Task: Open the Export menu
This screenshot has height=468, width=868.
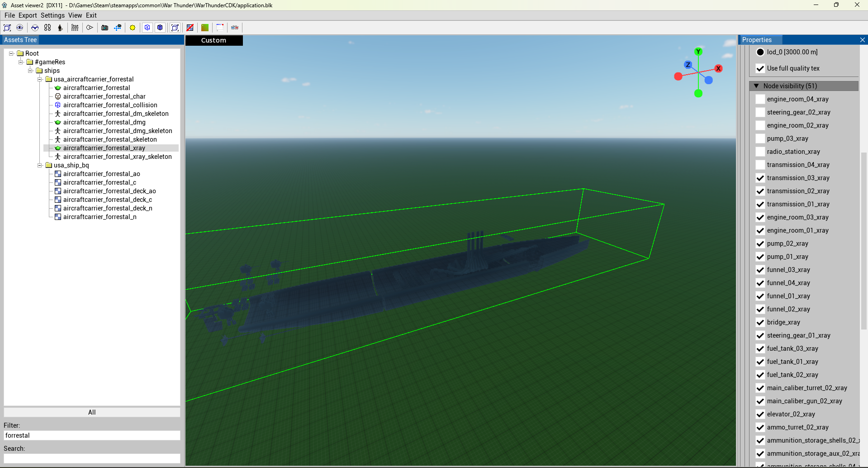Action: (x=28, y=15)
